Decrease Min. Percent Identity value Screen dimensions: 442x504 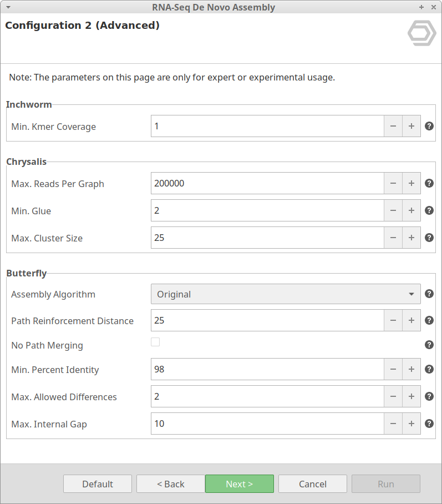(x=393, y=369)
